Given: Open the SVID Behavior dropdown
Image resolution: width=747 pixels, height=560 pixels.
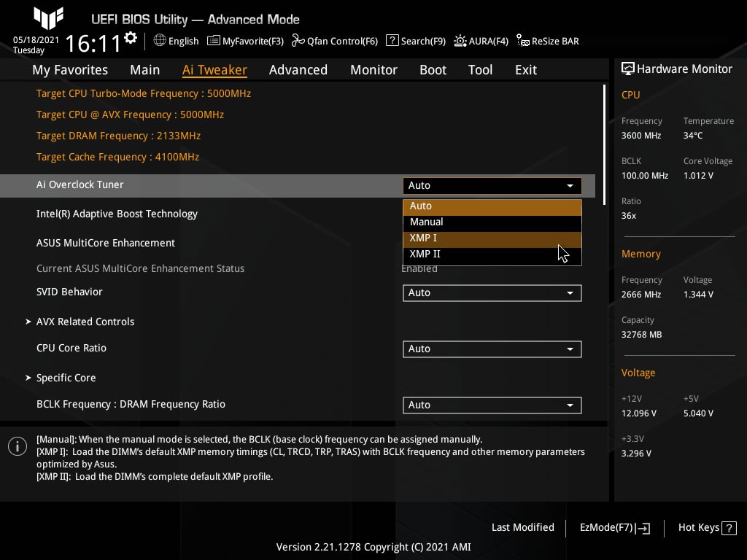Looking at the screenshot, I should click(x=492, y=292).
